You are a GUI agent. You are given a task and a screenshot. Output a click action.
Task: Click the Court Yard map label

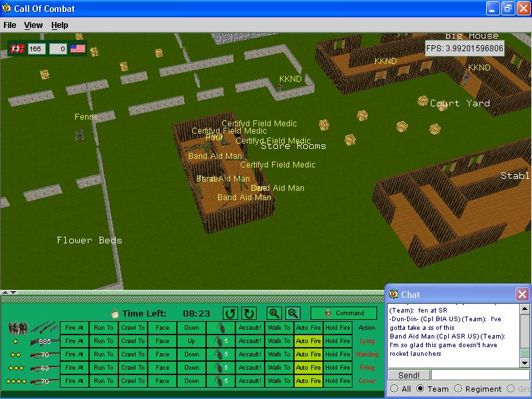pos(460,103)
